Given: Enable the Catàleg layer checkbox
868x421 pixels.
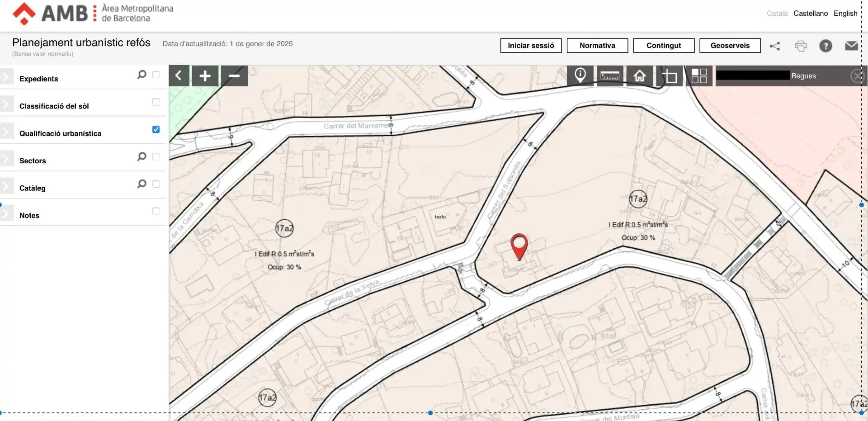Looking at the screenshot, I should pyautogui.click(x=156, y=184).
